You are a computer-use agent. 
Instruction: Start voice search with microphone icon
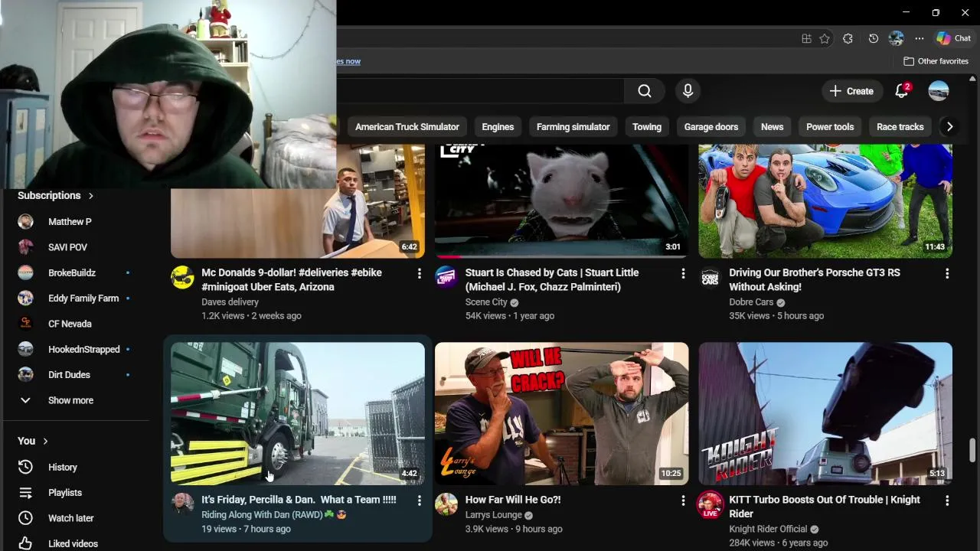688,91
